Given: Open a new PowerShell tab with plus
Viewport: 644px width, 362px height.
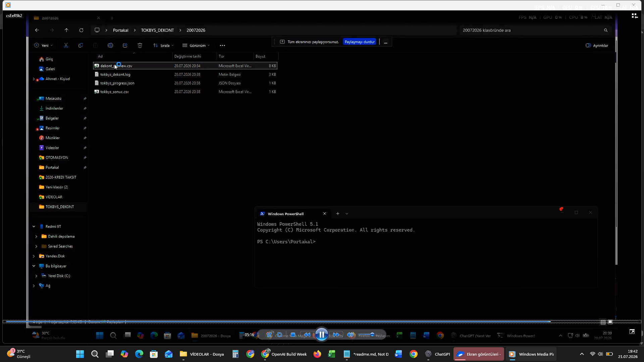Looking at the screenshot, I should coord(338,214).
